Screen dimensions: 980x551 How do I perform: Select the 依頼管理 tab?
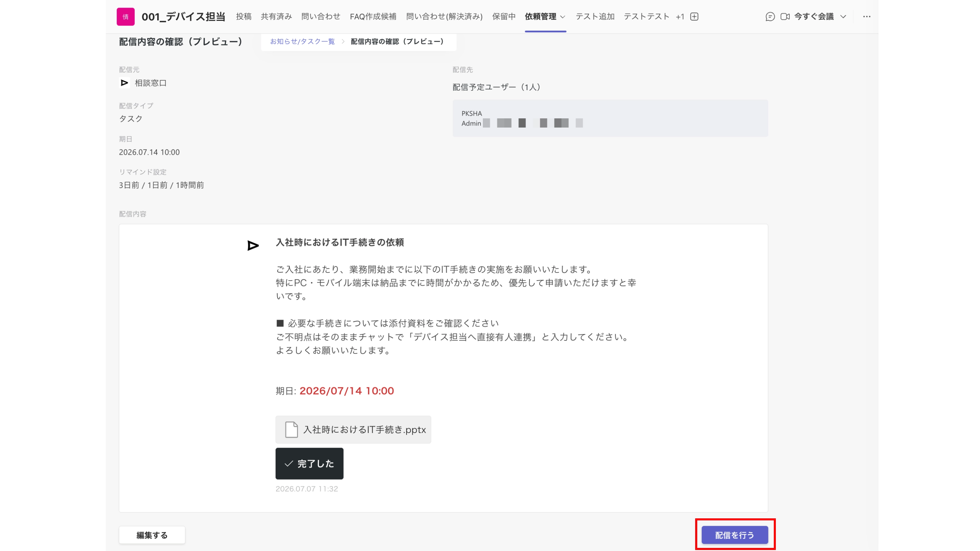540,17
